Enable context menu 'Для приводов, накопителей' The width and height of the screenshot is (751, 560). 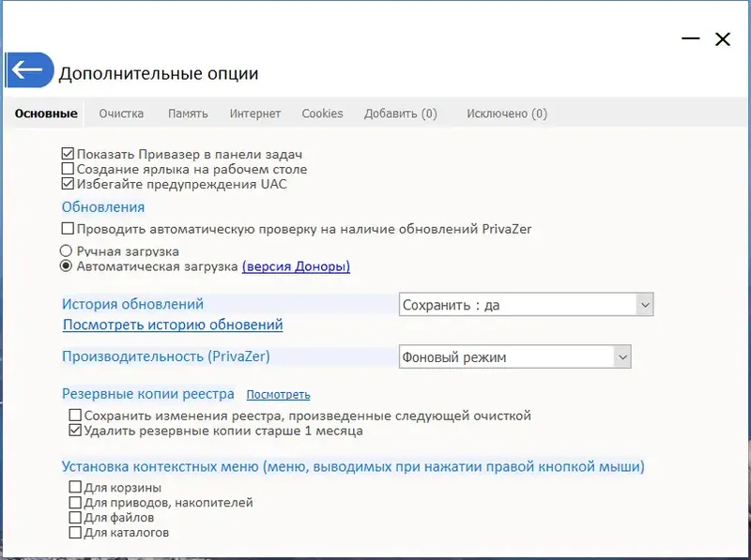click(x=75, y=502)
